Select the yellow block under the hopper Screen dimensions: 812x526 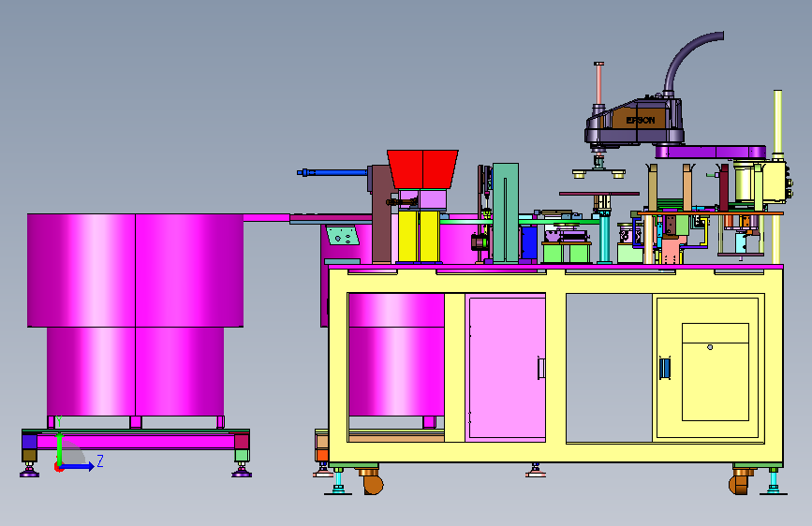(419, 236)
